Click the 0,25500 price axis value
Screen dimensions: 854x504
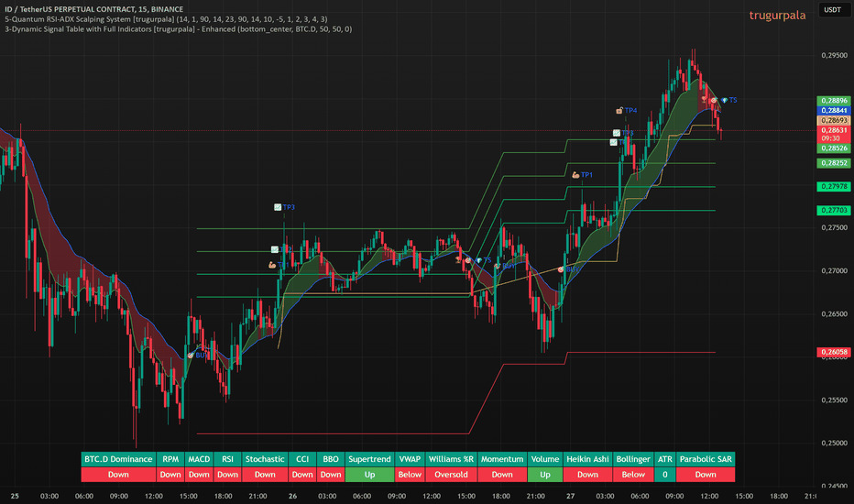pos(834,400)
